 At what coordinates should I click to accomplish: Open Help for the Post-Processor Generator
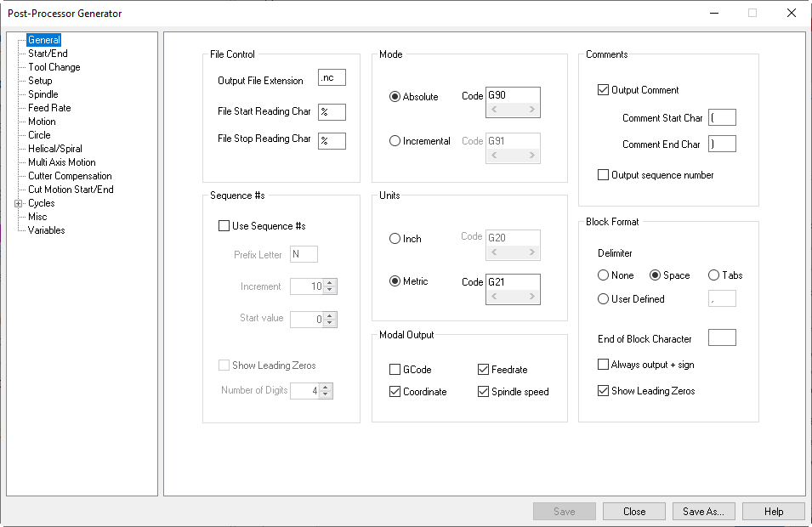(x=773, y=511)
